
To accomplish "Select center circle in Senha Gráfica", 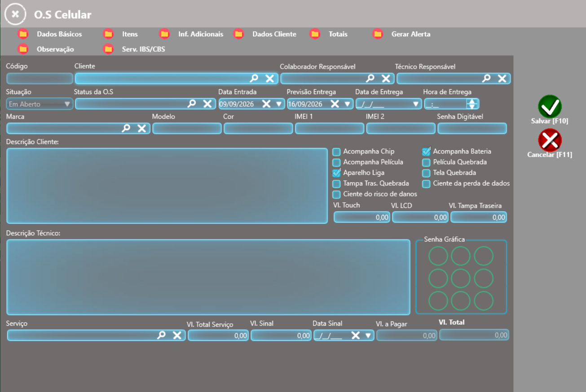I will tap(461, 278).
